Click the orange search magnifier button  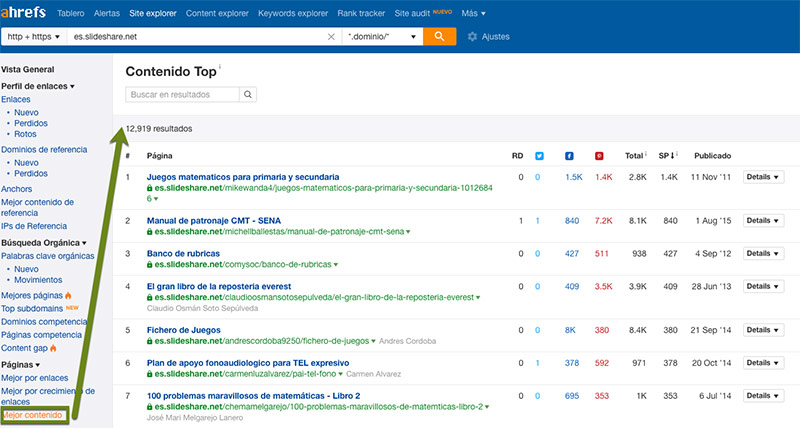439,36
